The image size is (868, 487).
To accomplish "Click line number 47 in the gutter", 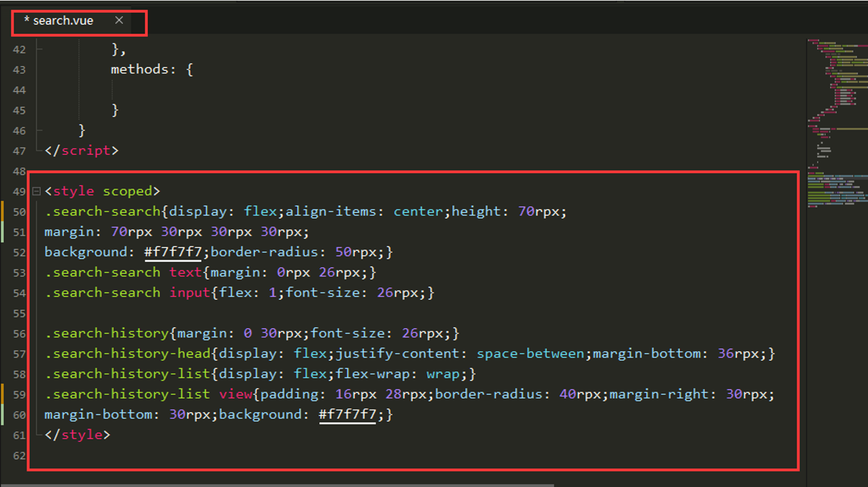I will pyautogui.click(x=19, y=151).
